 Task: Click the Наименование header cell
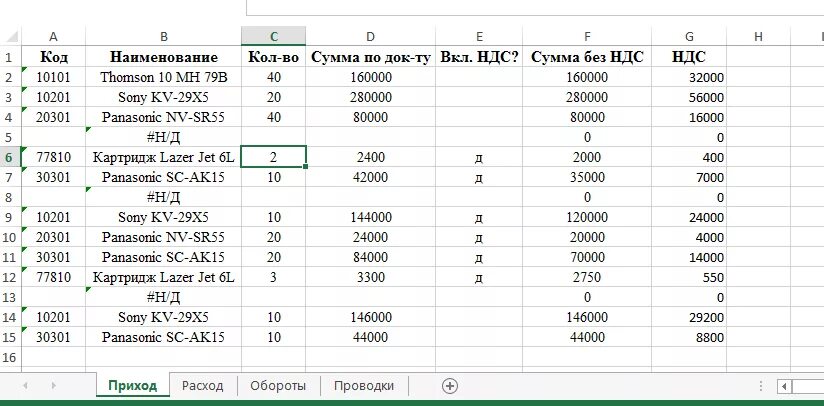163,57
